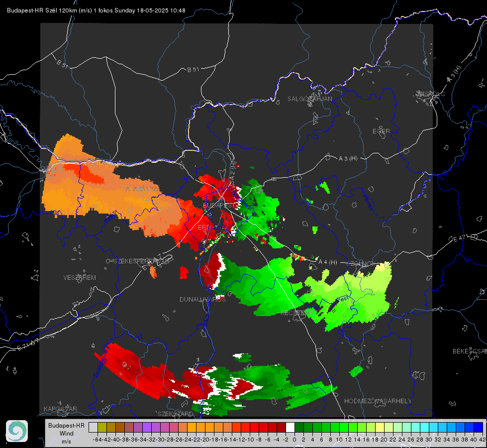The image size is (487, 448).
Task: Click the white swatch between -2 and 0
Action: (x=290, y=427)
